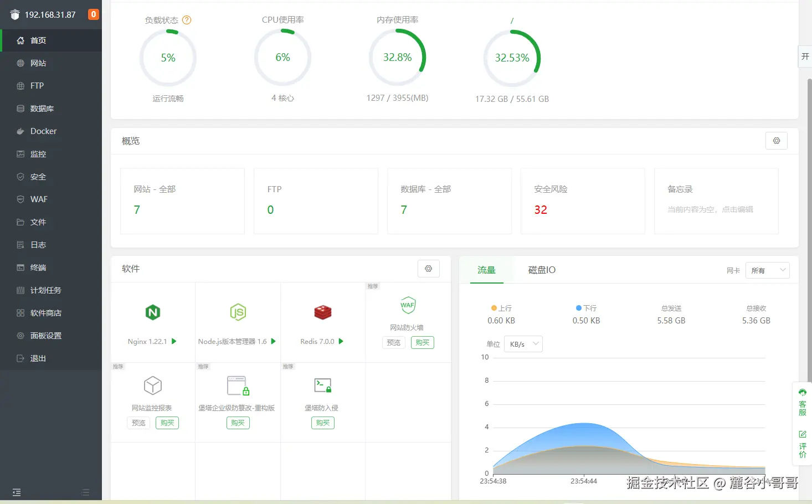Screen dimensions: 812x504
Task: Collapse the sidebar using bottom-left toggle
Action: click(16, 492)
